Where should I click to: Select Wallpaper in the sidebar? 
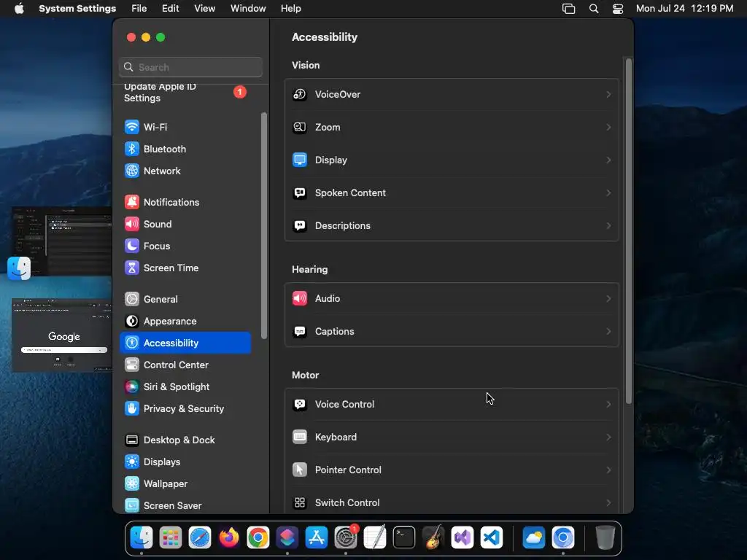pos(185,484)
